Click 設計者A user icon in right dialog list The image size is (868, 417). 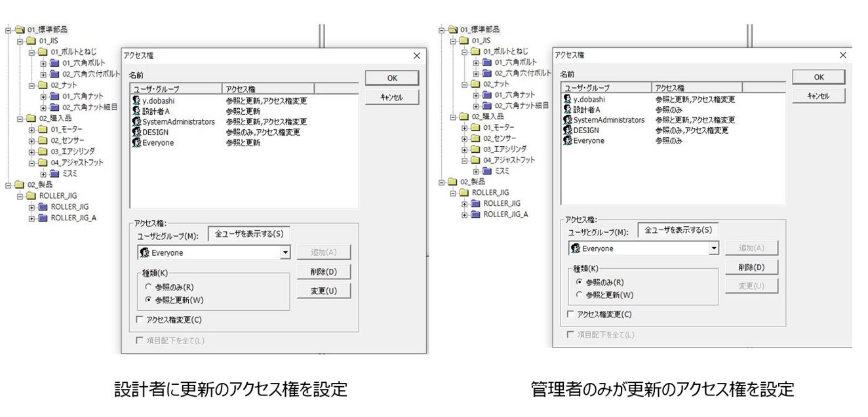[568, 109]
